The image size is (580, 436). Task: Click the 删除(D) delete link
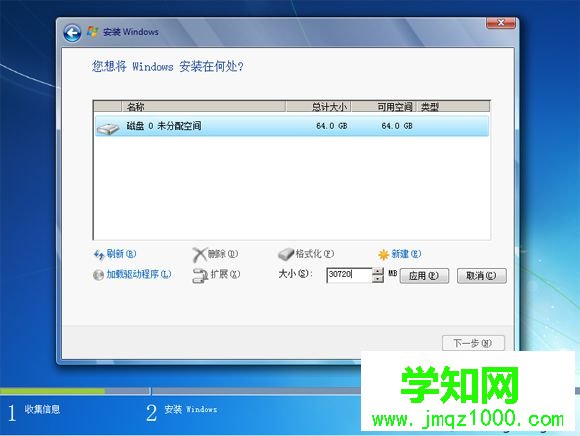[x=222, y=254]
